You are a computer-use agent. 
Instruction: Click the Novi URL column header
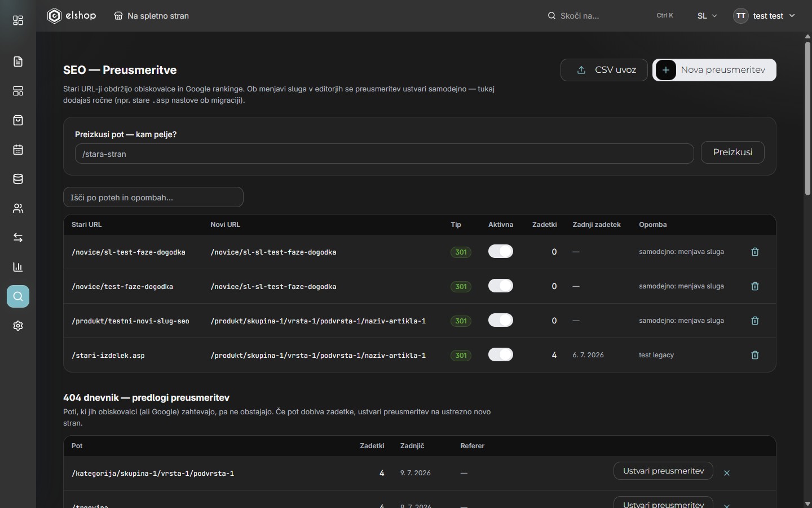(x=225, y=225)
